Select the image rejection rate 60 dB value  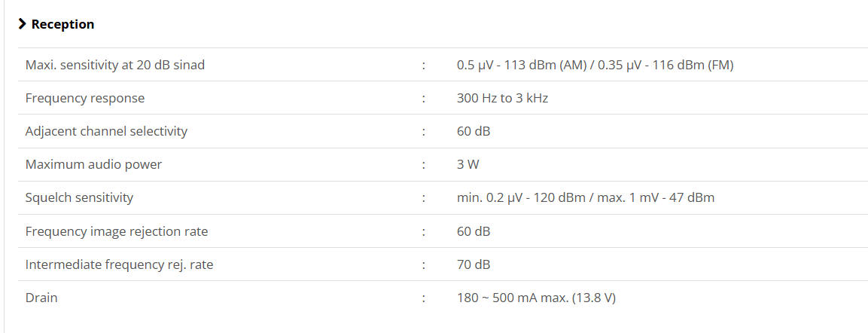(474, 231)
